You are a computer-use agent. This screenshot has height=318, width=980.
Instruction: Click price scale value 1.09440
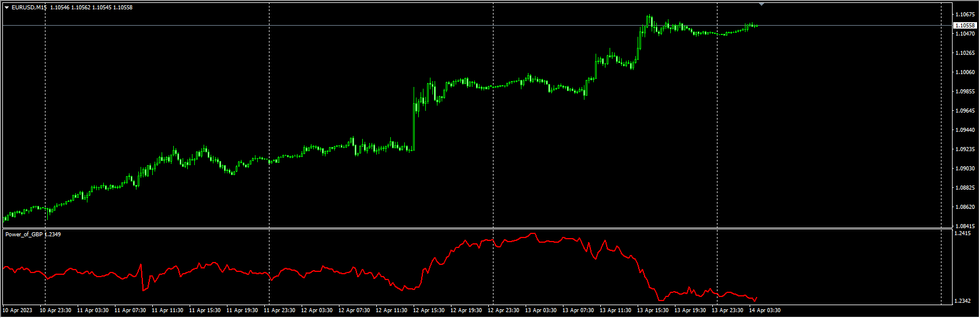pyautogui.click(x=965, y=130)
